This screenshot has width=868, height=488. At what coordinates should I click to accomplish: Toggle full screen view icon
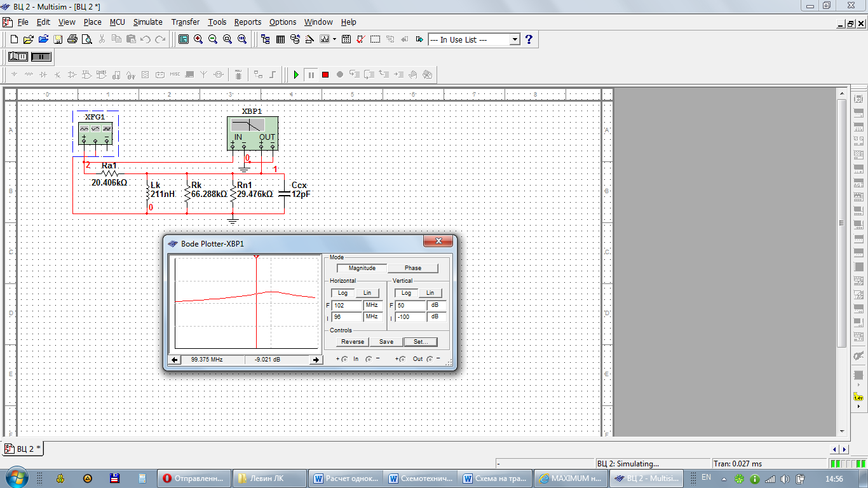184,39
